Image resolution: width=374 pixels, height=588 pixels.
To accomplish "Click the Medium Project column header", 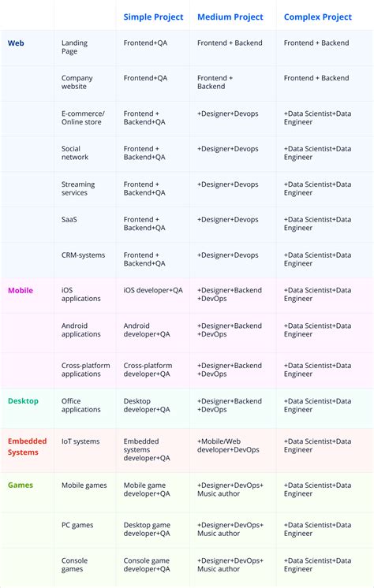I will coord(230,17).
